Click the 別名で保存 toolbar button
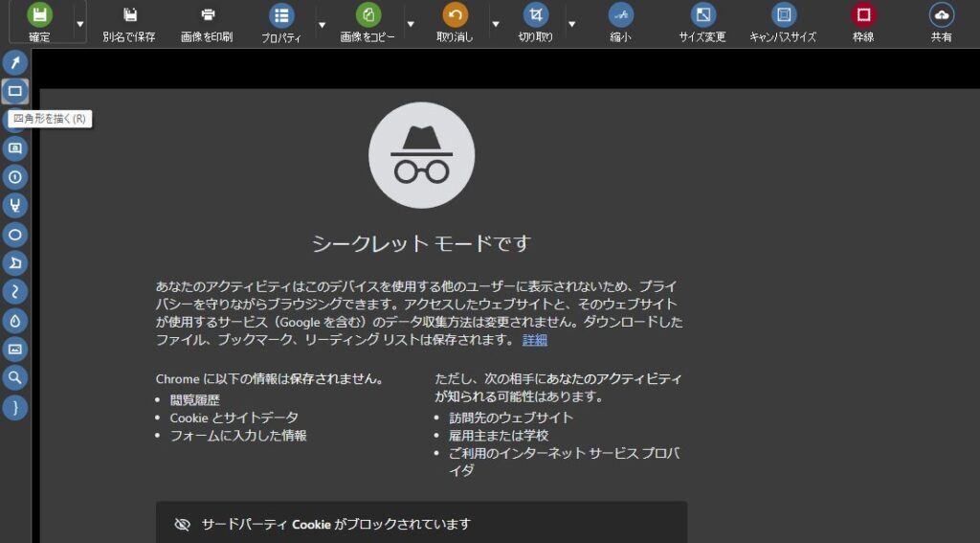This screenshot has width=980, height=543. (x=129, y=23)
